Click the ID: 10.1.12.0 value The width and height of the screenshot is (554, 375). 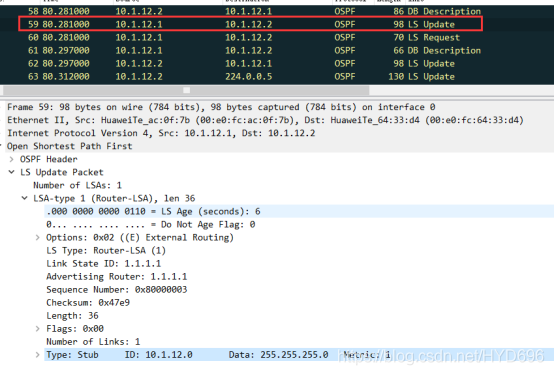click(159, 355)
